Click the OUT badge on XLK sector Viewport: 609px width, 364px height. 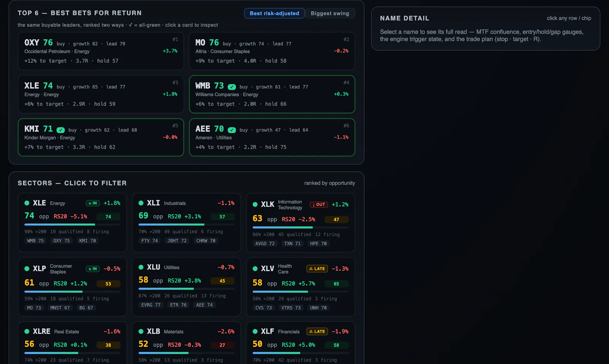pos(319,205)
